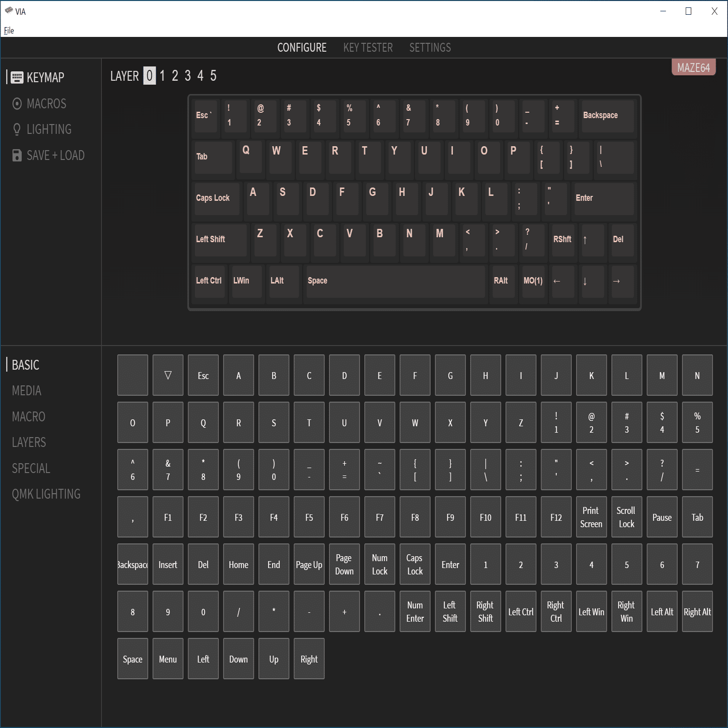Choose the transparent (▽) keycode
The height and width of the screenshot is (728, 728).
[x=168, y=375]
